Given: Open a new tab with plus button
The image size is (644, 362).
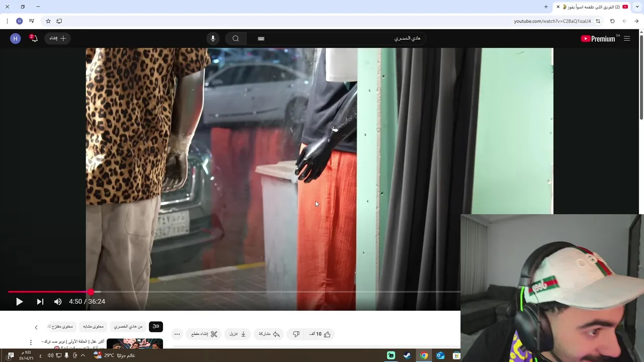Looking at the screenshot, I should (x=546, y=7).
